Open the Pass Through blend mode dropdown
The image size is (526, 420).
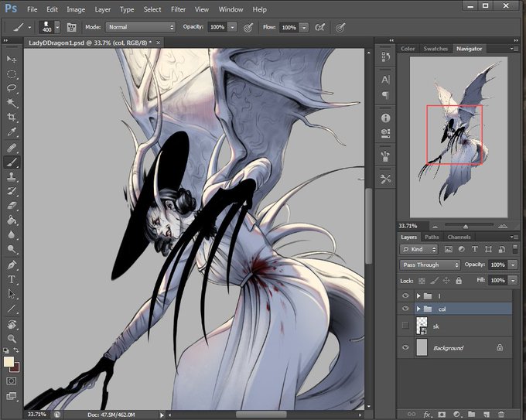(x=430, y=265)
